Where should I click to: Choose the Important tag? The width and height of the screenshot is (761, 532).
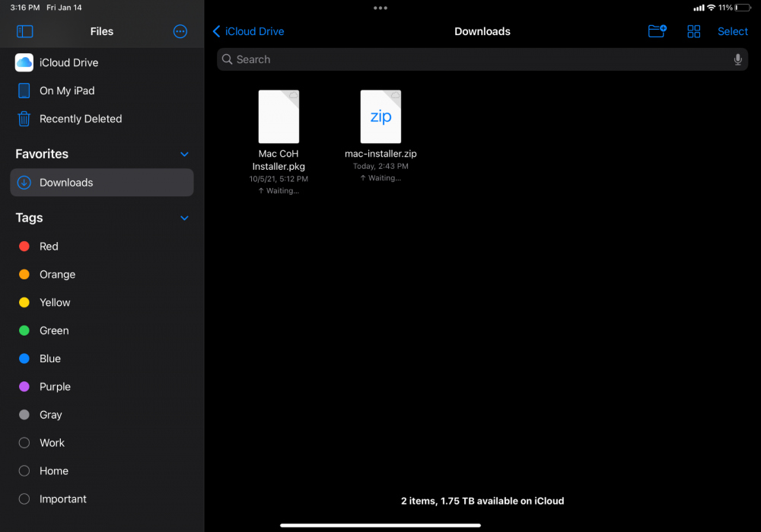click(x=62, y=499)
